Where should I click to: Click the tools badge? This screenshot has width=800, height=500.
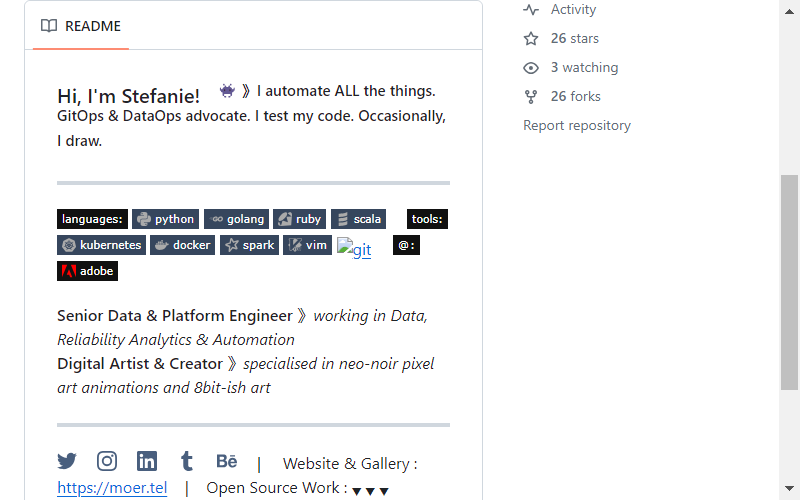pos(427,219)
